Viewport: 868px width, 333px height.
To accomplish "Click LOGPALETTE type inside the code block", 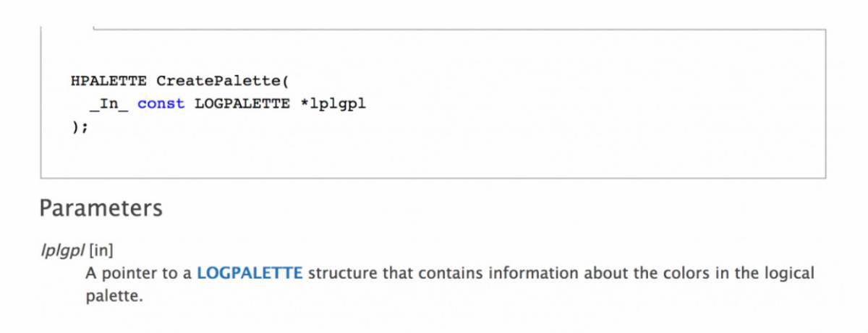I will pyautogui.click(x=242, y=103).
